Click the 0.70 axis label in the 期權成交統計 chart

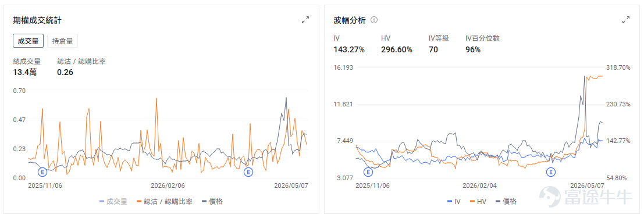(x=19, y=91)
